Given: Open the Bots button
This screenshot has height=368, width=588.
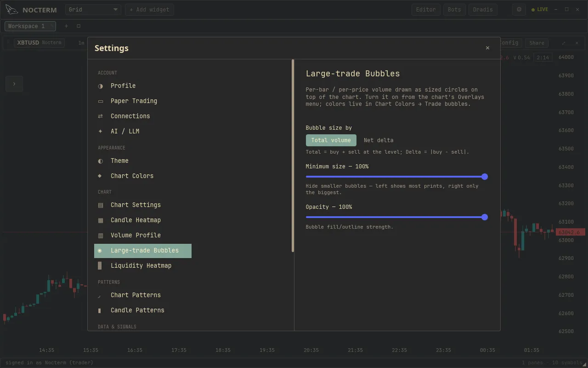Looking at the screenshot, I should coord(454,9).
